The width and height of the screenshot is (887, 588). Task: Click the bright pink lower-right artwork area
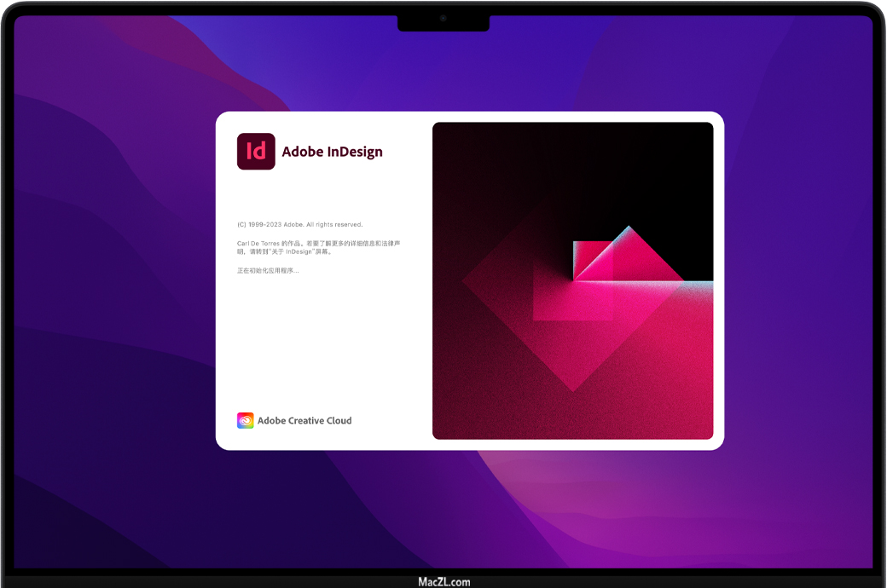coord(674,375)
